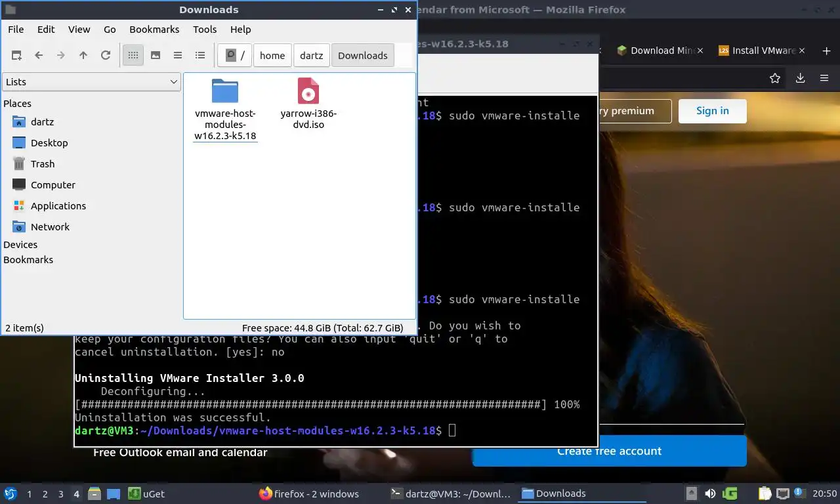
Task: Open the Bookmarks menu
Action: [154, 30]
